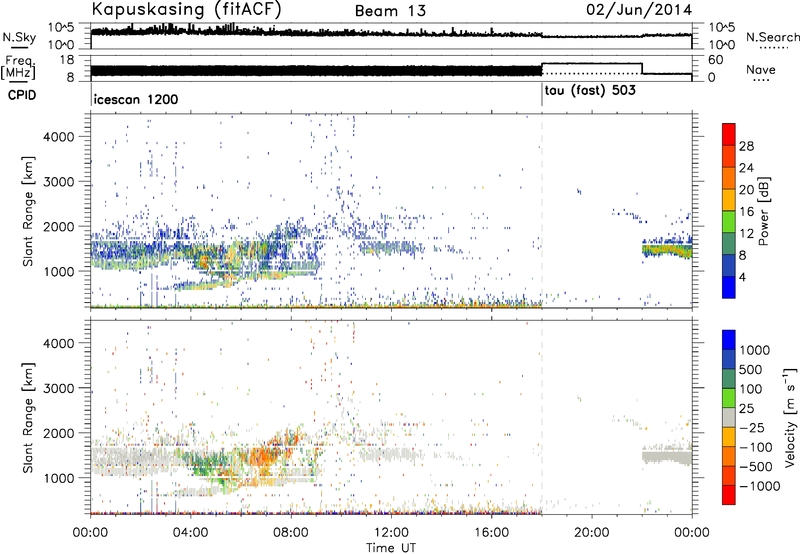This screenshot has width=800, height=554.
Task: Click the 25 velocity colorbar label
Action: point(746,409)
